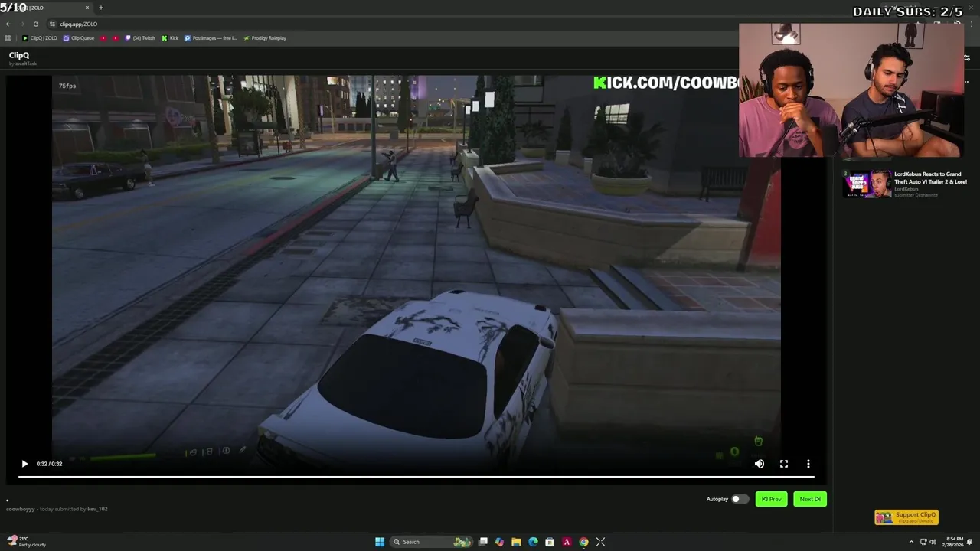Open the crossed-arrows app in the taskbar
The image size is (980, 551).
point(600,542)
